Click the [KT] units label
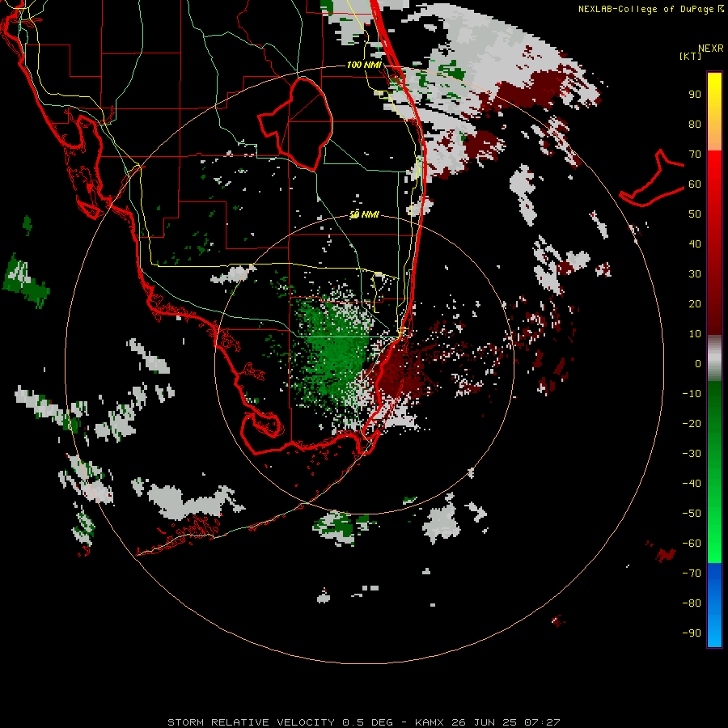This screenshot has width=728, height=728. coord(691,56)
